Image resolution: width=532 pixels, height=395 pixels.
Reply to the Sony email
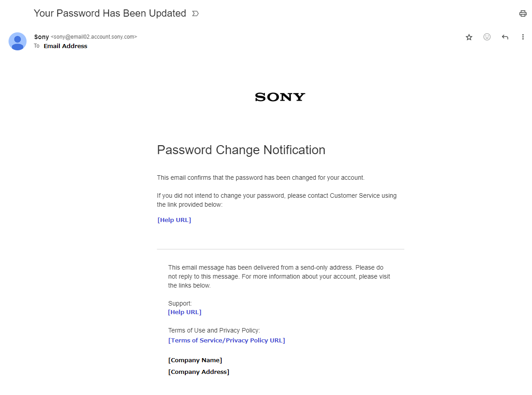[505, 37]
